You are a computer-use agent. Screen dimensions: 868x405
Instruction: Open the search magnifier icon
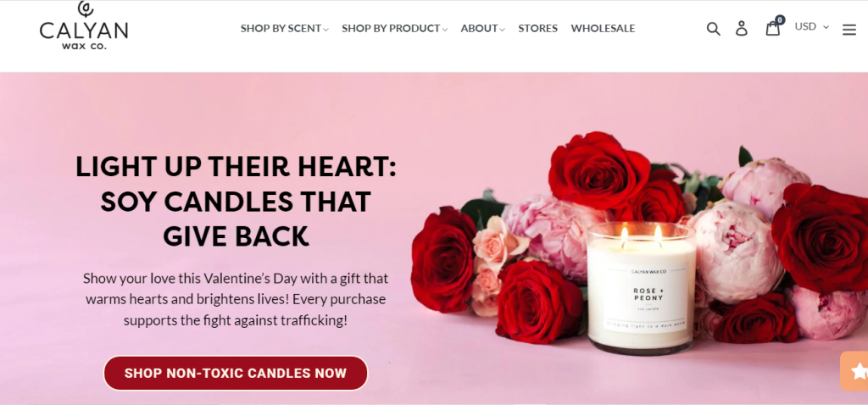pyautogui.click(x=713, y=28)
